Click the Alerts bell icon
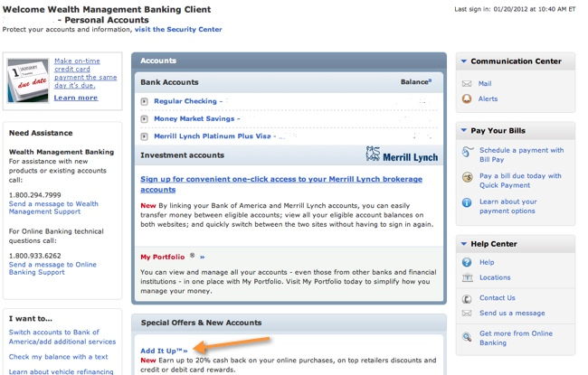588x375 pixels. coord(467,98)
